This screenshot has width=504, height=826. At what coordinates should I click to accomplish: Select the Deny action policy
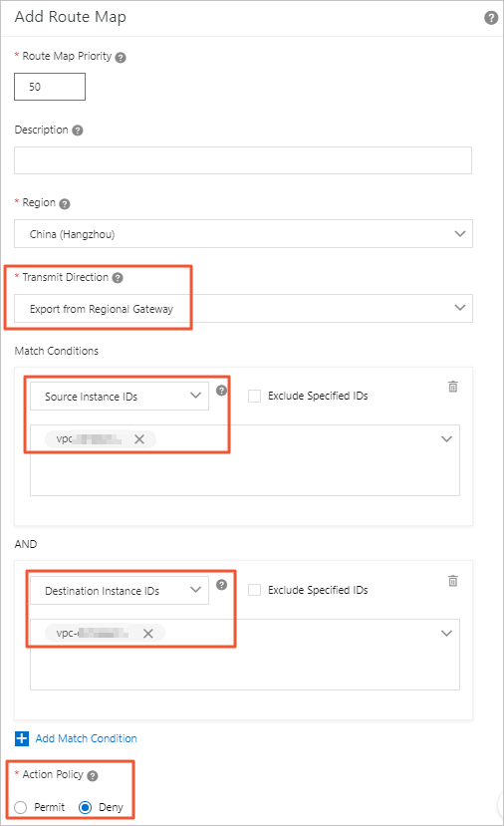click(x=85, y=807)
